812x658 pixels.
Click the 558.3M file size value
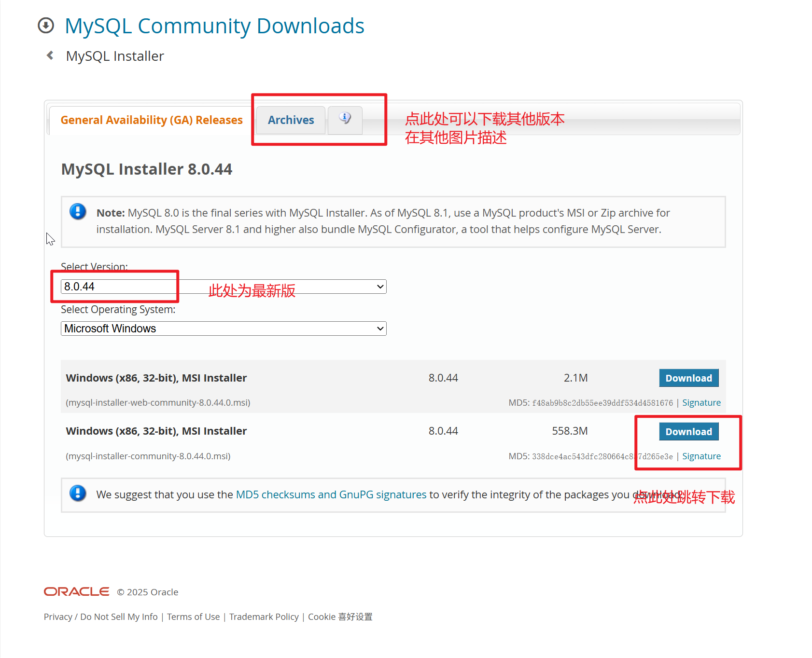click(570, 431)
